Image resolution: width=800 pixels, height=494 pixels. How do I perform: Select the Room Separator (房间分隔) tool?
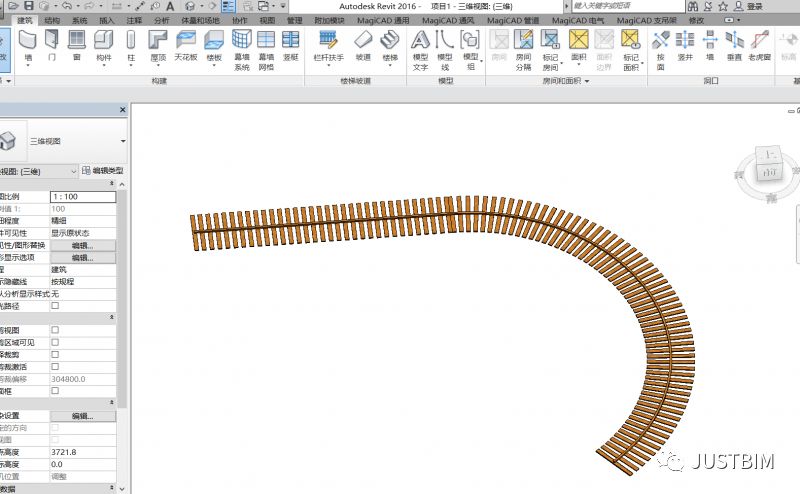[523, 50]
